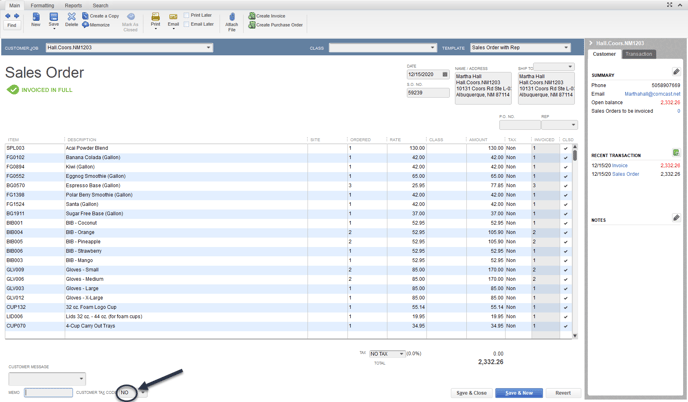Viewport: 688px width, 402px height.
Task: Expand the Email button dropdown arrow
Action: click(x=173, y=29)
